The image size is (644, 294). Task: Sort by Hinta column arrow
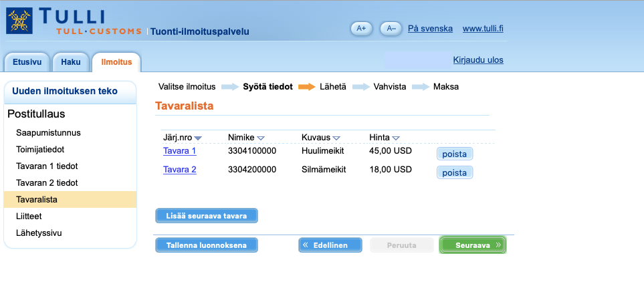(x=396, y=138)
